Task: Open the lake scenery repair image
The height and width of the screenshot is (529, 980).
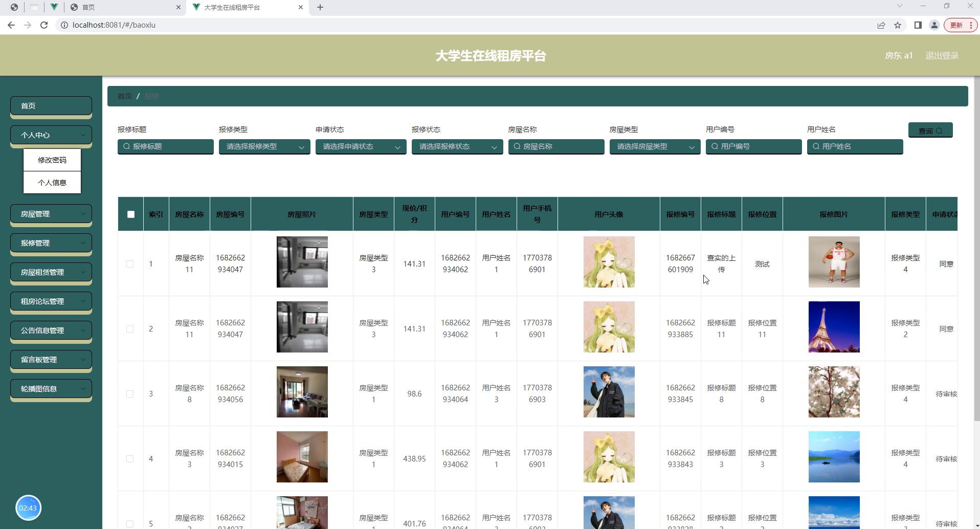Action: 834,457
